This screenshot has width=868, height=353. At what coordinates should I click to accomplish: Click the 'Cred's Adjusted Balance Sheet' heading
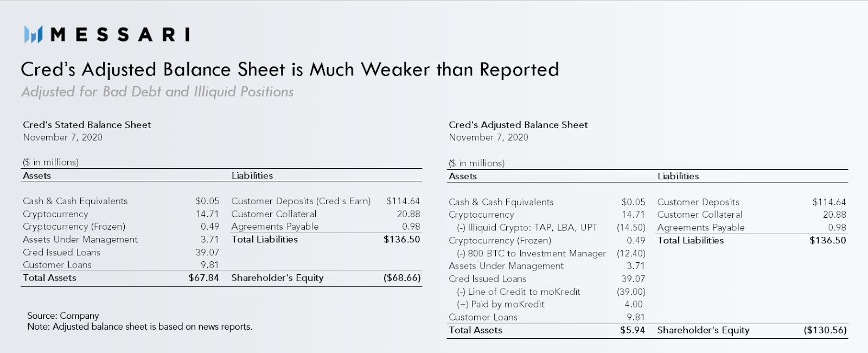click(x=518, y=124)
